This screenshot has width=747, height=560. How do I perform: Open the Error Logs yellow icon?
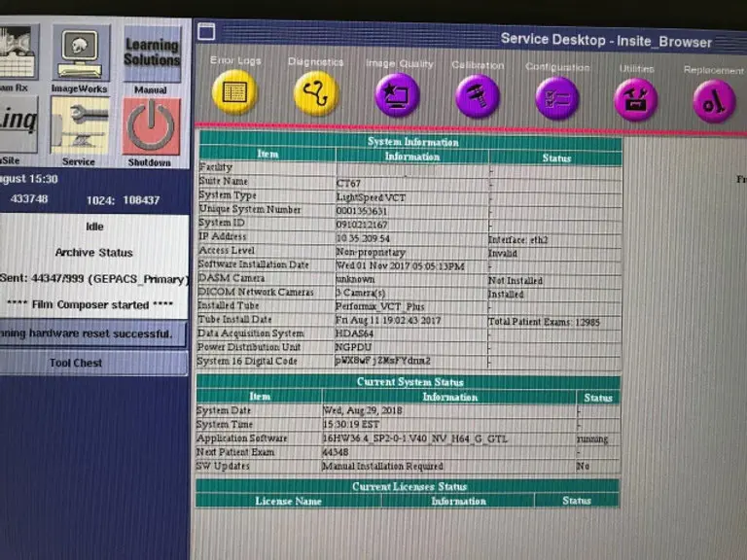click(x=234, y=92)
